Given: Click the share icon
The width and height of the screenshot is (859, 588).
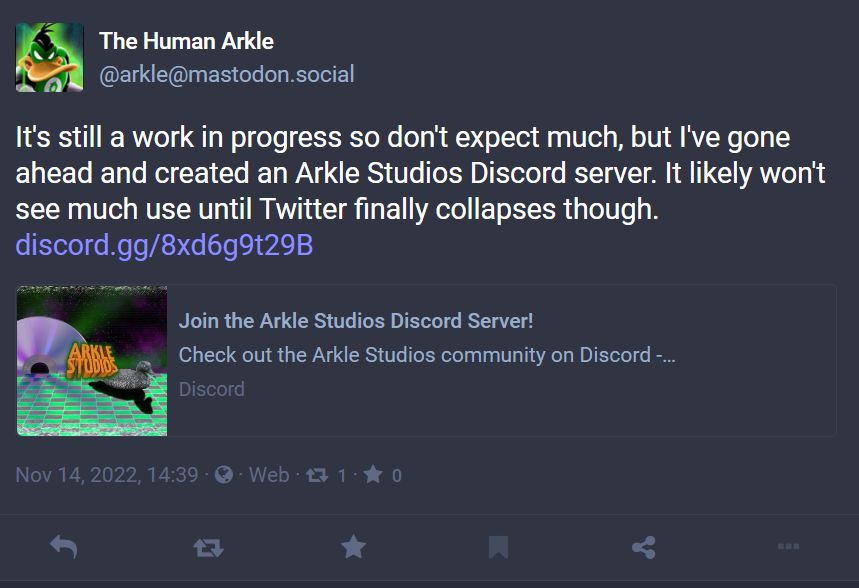Looking at the screenshot, I should [644, 547].
